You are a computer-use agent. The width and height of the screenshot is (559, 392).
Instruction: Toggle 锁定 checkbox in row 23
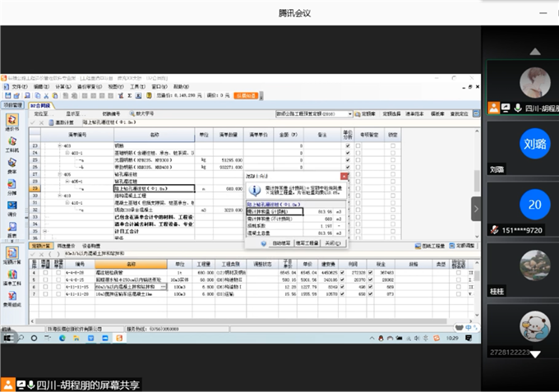393,145
